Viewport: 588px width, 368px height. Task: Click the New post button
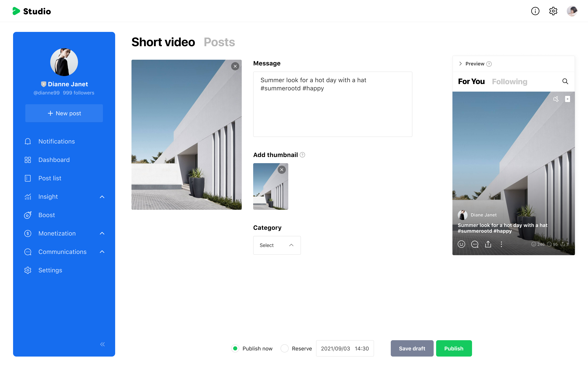[64, 113]
